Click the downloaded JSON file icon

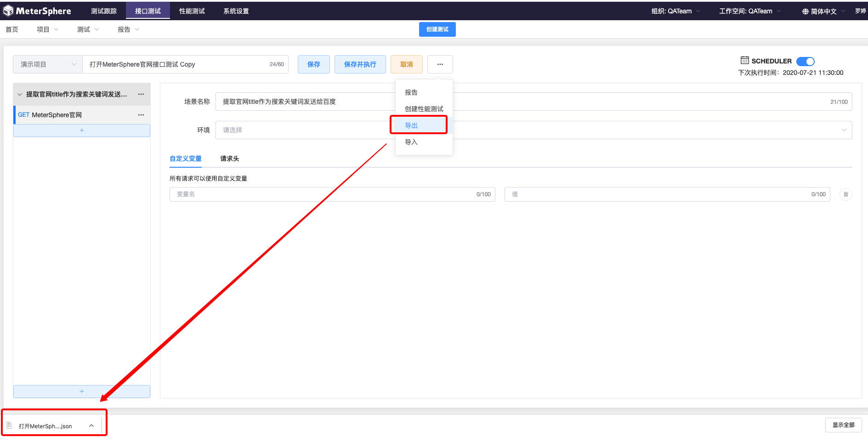[9, 426]
